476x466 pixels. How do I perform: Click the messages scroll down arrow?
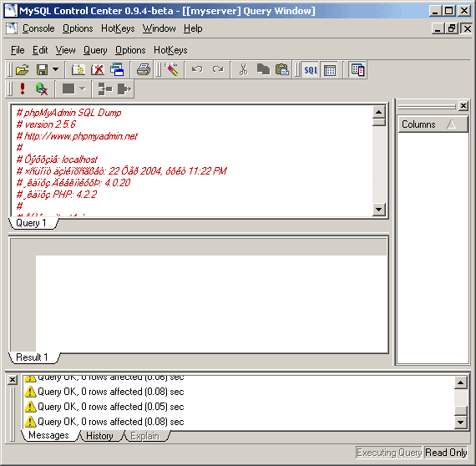tap(460, 422)
